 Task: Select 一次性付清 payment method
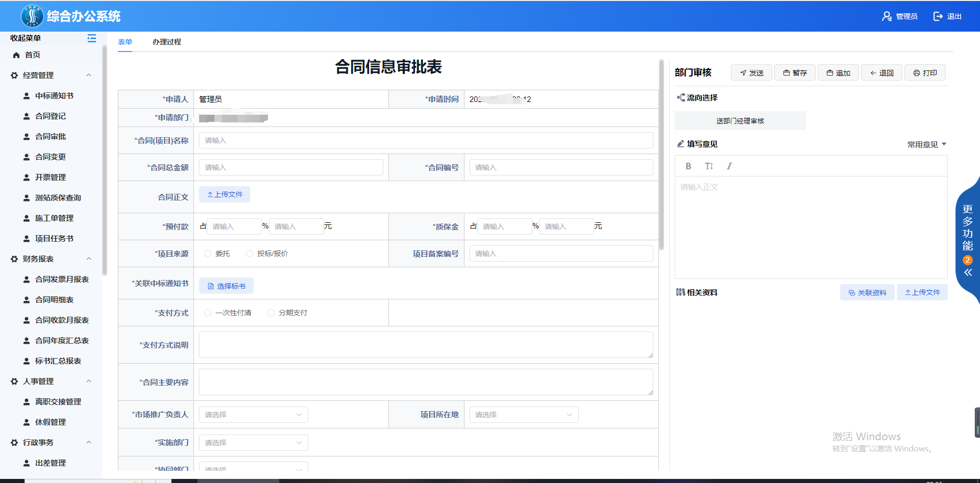[x=208, y=313]
